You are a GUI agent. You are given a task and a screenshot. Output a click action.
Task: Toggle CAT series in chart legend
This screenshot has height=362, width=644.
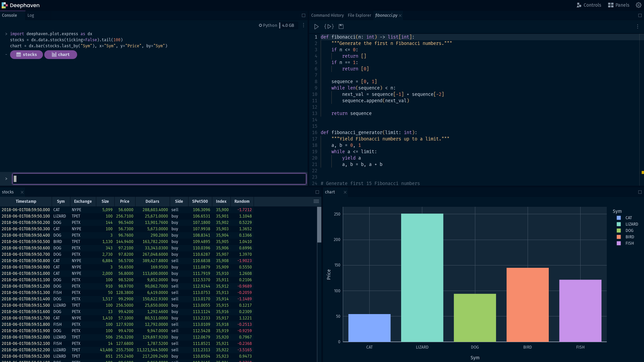(x=628, y=218)
